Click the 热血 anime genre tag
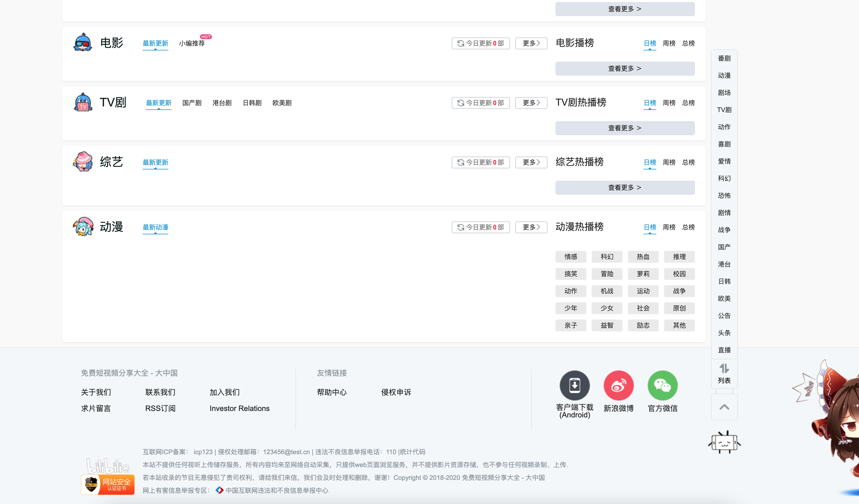This screenshot has height=504, width=859. point(643,257)
